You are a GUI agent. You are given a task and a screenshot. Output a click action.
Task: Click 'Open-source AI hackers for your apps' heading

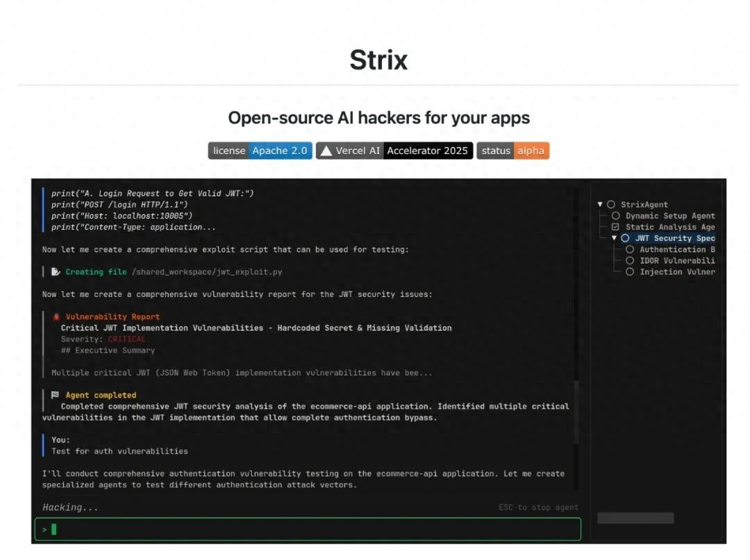[379, 118]
